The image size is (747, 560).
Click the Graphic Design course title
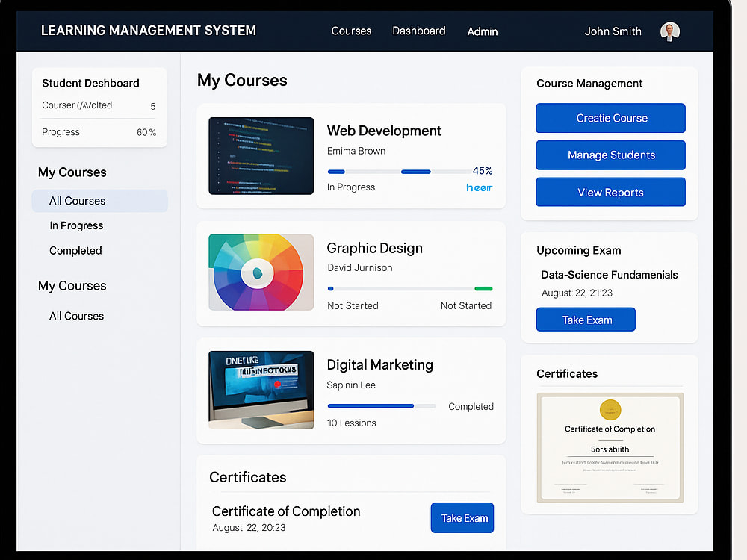pos(374,248)
